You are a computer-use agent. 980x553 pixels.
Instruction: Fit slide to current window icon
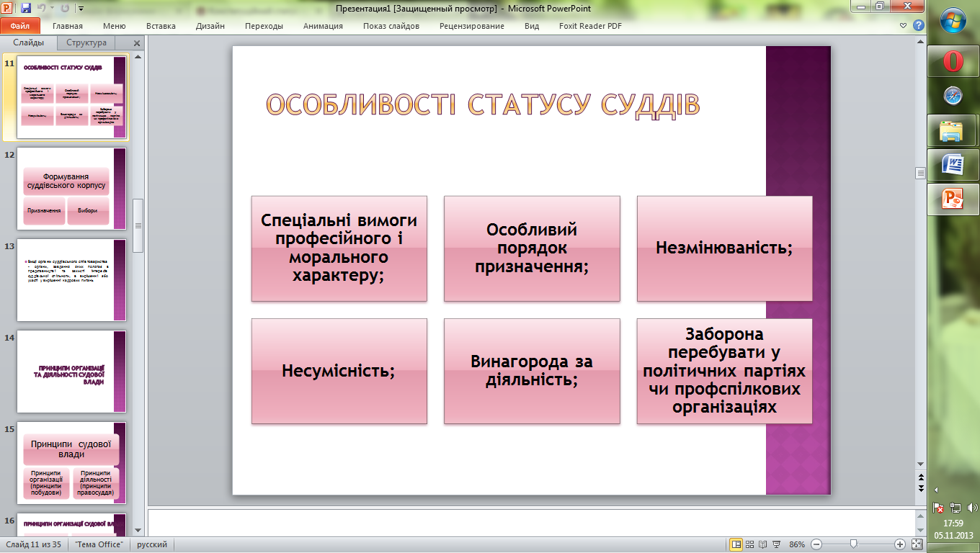click(917, 544)
